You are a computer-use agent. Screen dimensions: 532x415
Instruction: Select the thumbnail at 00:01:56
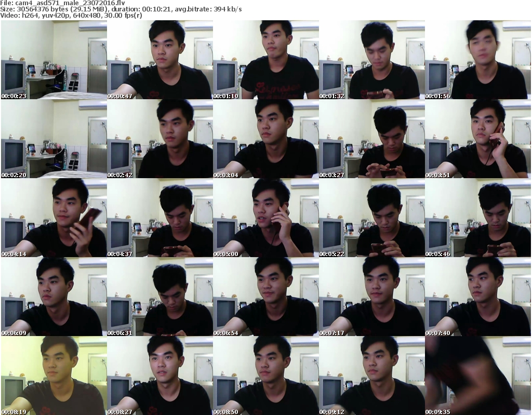[478, 60]
